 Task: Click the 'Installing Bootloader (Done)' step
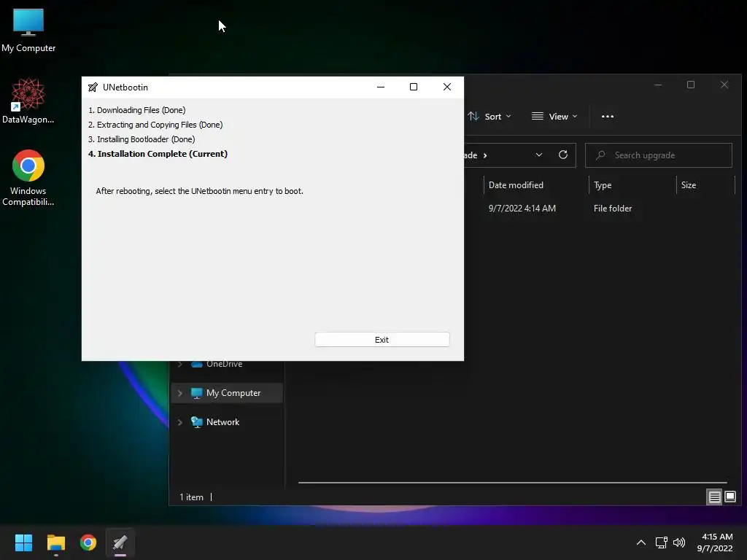142,139
